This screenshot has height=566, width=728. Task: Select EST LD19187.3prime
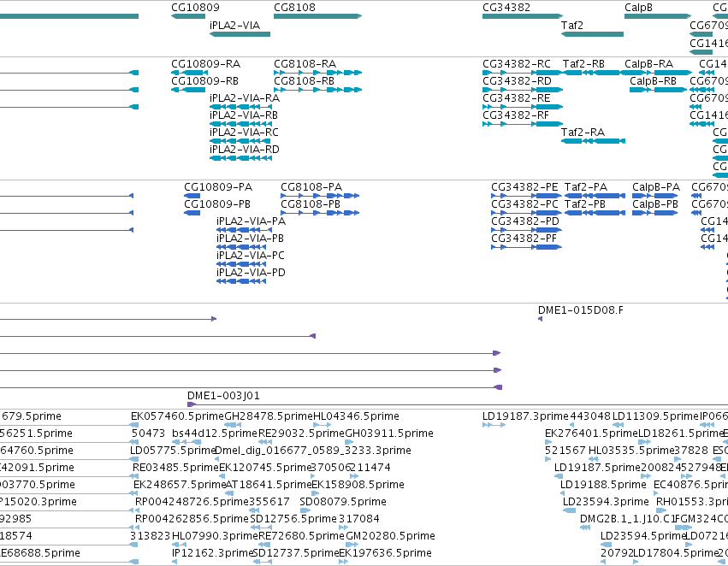(x=525, y=416)
